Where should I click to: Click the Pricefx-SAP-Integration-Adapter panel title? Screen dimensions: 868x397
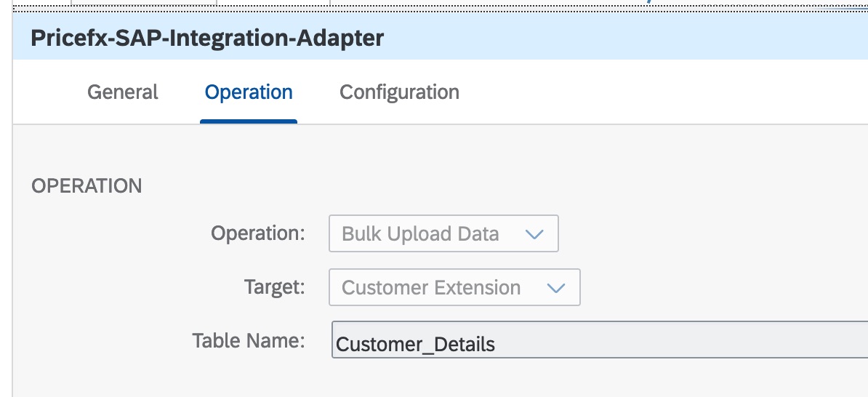point(207,38)
